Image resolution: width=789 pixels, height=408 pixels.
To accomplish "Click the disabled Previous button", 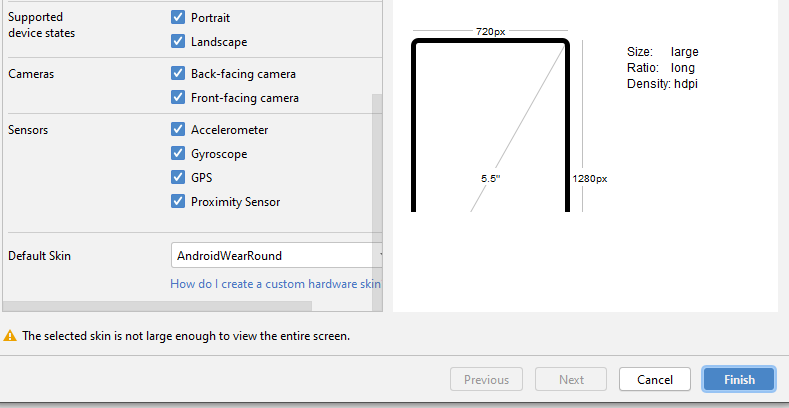I will tap(486, 379).
